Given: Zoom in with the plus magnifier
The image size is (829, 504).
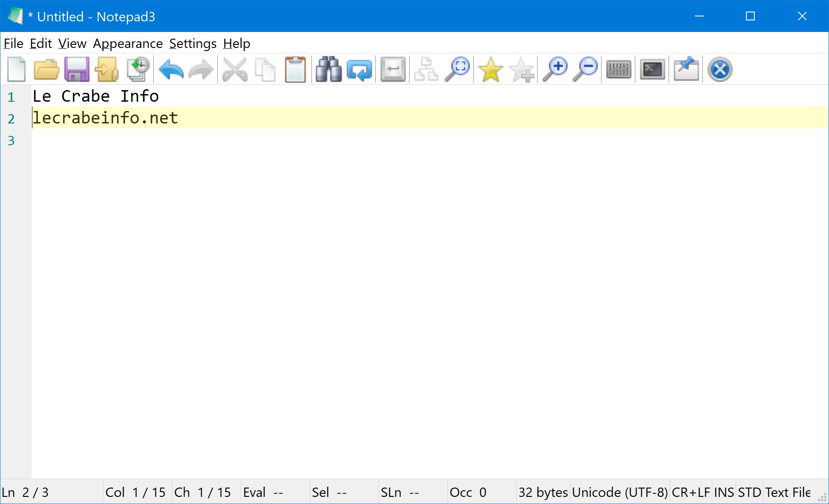Looking at the screenshot, I should [x=555, y=69].
